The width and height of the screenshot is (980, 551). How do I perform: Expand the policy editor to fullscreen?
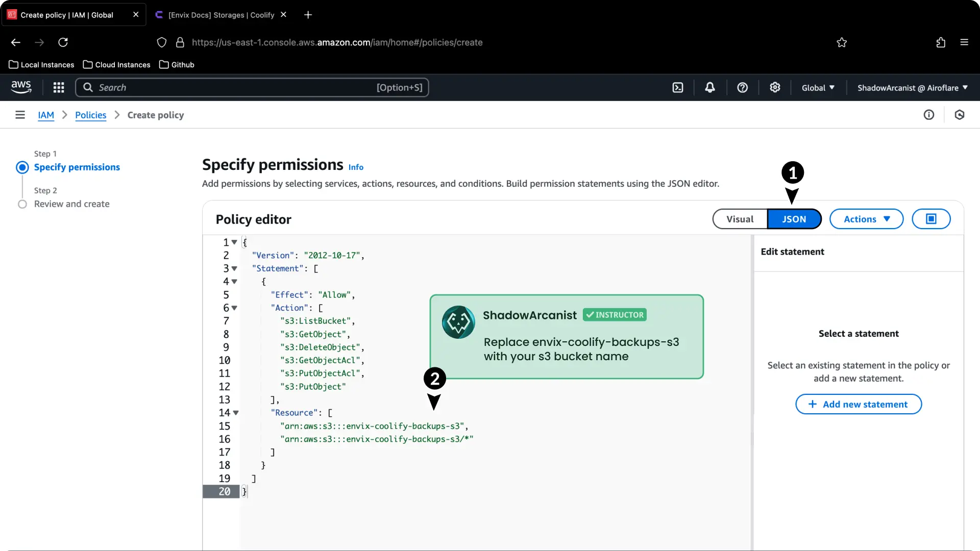tap(931, 218)
